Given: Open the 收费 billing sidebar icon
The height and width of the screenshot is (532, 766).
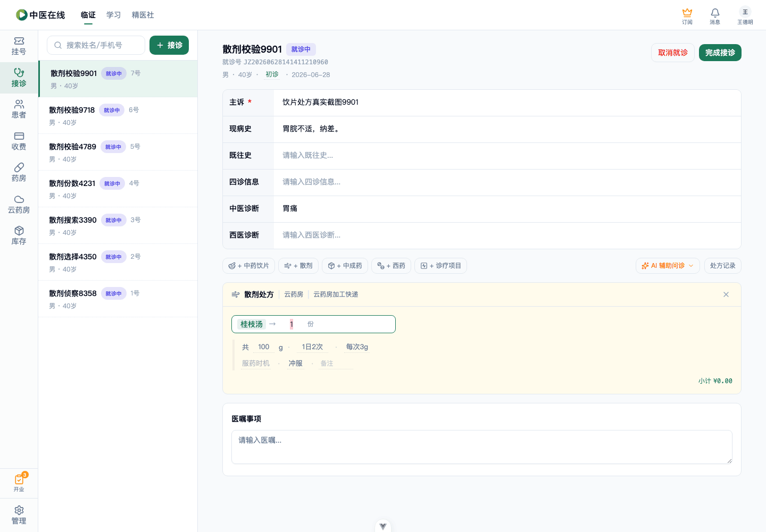Looking at the screenshot, I should pos(19,141).
